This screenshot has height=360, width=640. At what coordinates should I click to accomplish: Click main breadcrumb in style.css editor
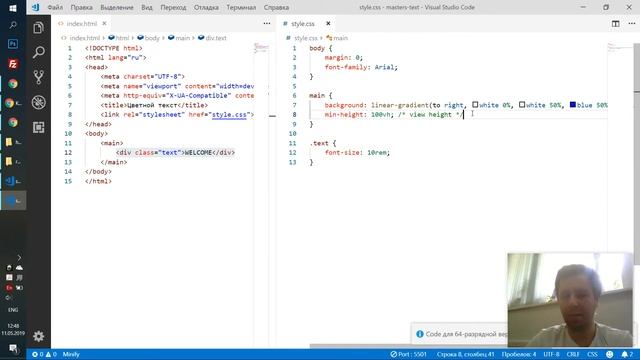pos(337,38)
